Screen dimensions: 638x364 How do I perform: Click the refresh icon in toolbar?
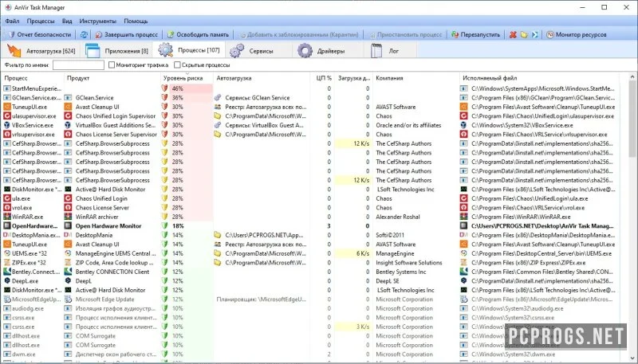[84, 34]
